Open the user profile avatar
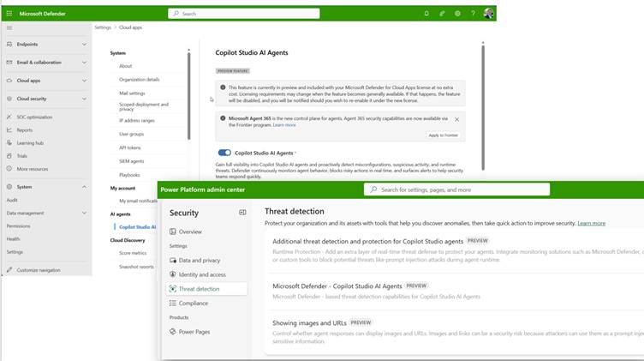 tap(488, 14)
